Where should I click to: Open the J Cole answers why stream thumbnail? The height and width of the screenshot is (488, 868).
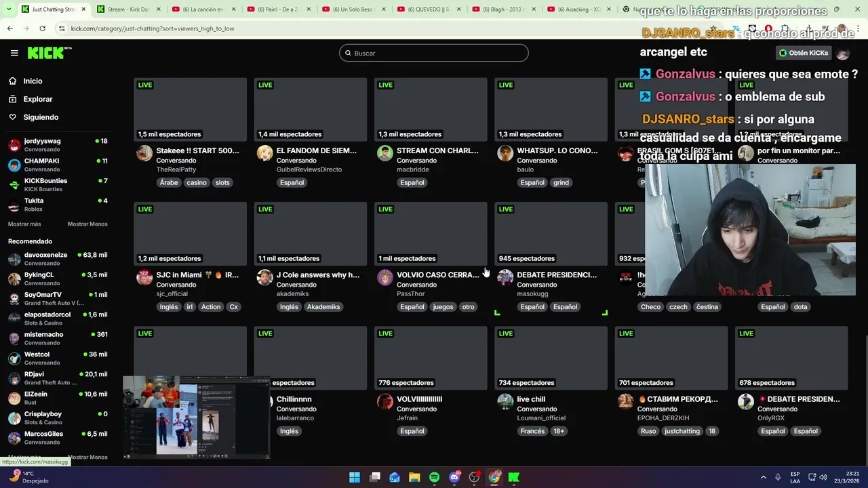point(311,233)
